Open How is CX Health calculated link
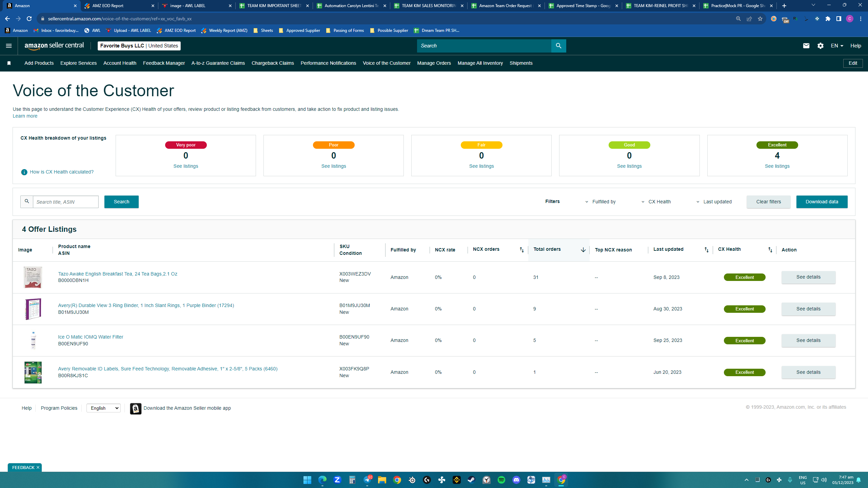The image size is (868, 488). (x=62, y=172)
